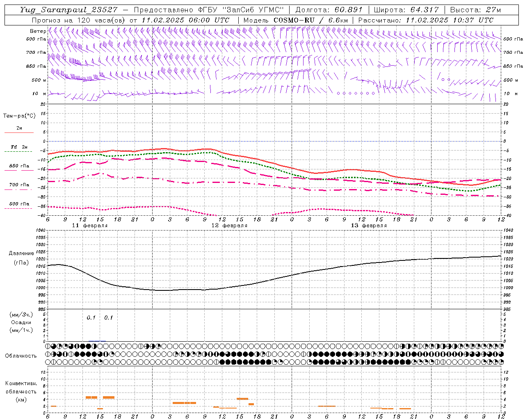Click the '(гПа)' unit under Давление
The image size is (525, 420).
(21, 262)
